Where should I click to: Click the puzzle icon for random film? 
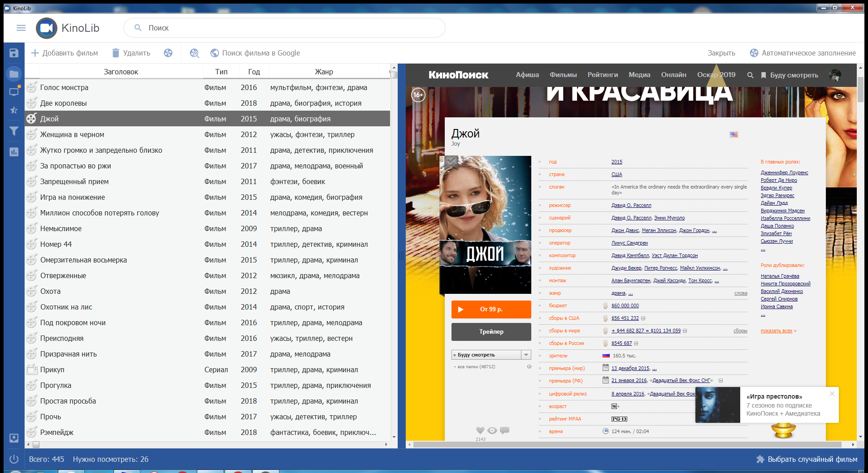point(760,459)
